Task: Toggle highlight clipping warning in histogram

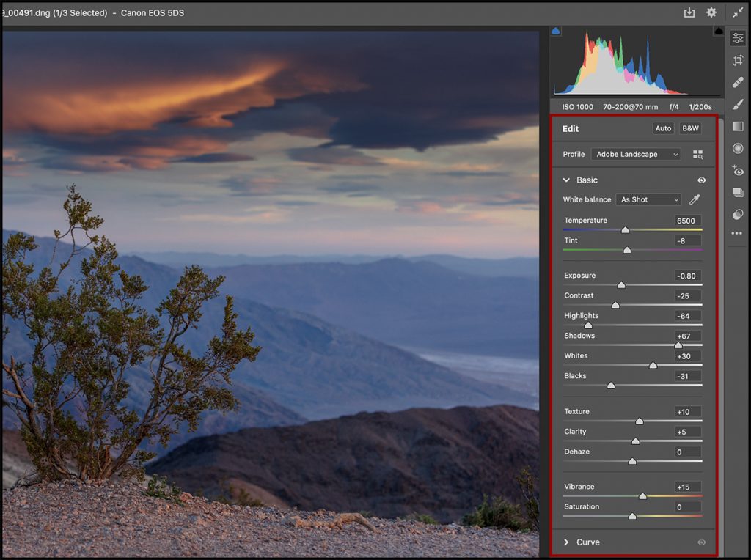Action: [x=719, y=31]
